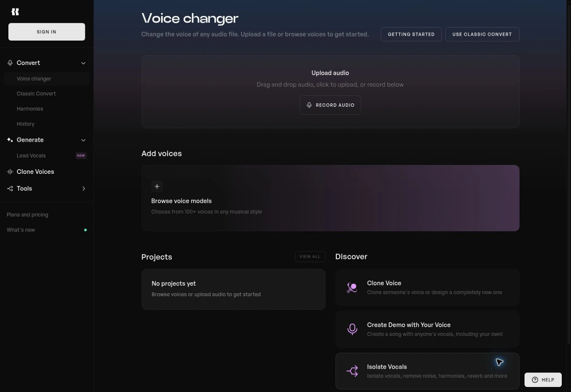Click the Getting Started button

tap(411, 34)
